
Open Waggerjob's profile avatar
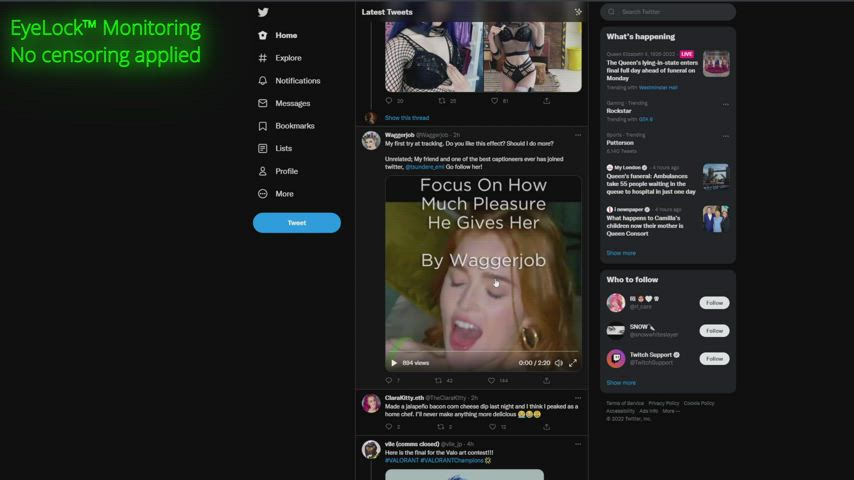371,140
